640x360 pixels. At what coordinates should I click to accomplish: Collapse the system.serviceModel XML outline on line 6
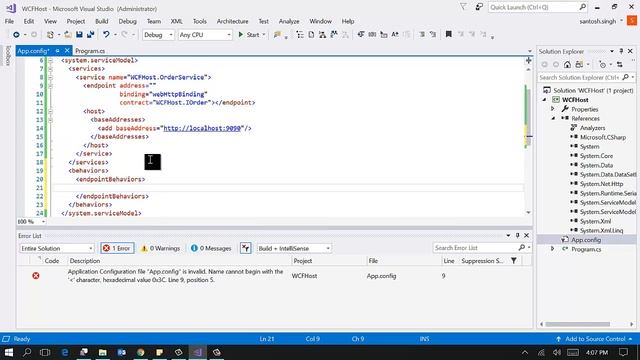pyautogui.click(x=50, y=60)
